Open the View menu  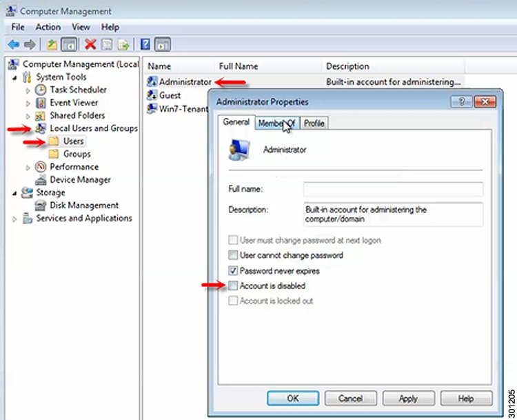(81, 27)
